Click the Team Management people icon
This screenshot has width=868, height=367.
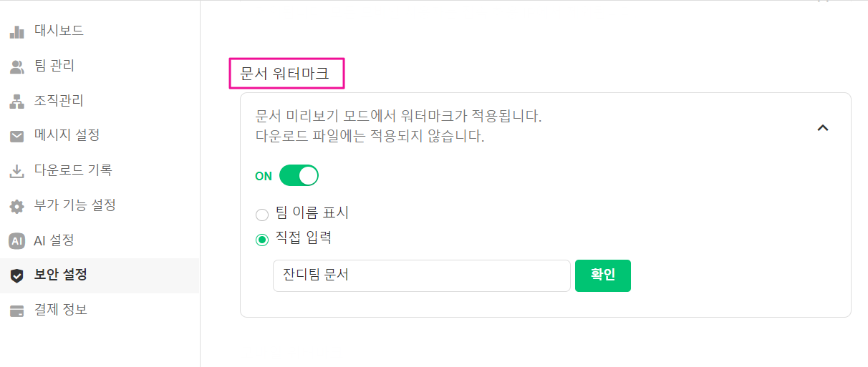coord(16,67)
